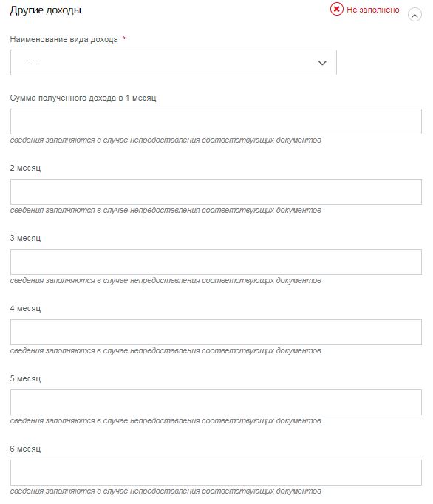Click the '2 месяц' field label

click(x=25, y=168)
